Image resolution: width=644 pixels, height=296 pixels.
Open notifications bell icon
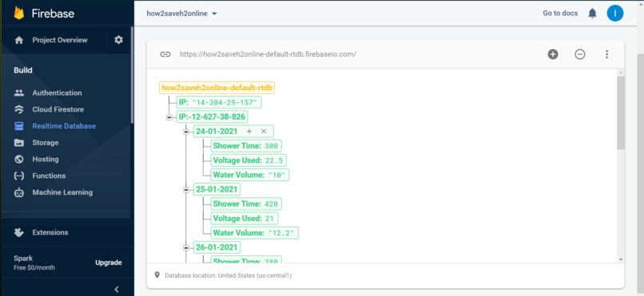pyautogui.click(x=592, y=14)
